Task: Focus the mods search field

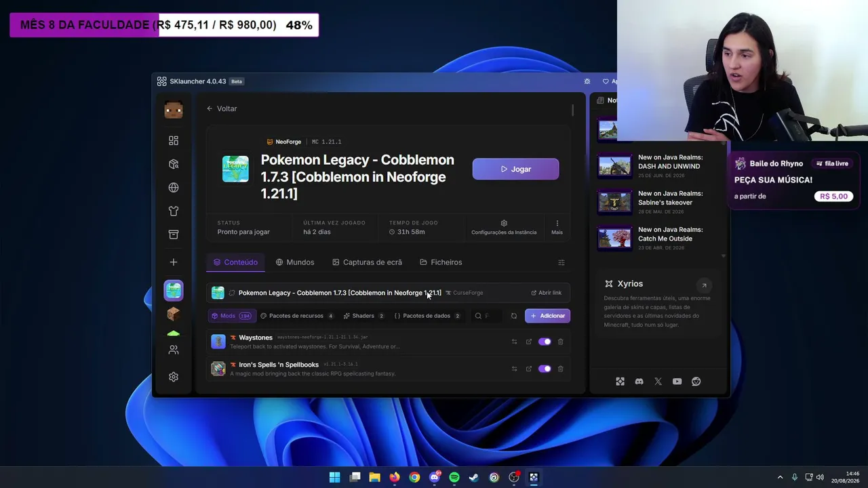Action: [487, 316]
